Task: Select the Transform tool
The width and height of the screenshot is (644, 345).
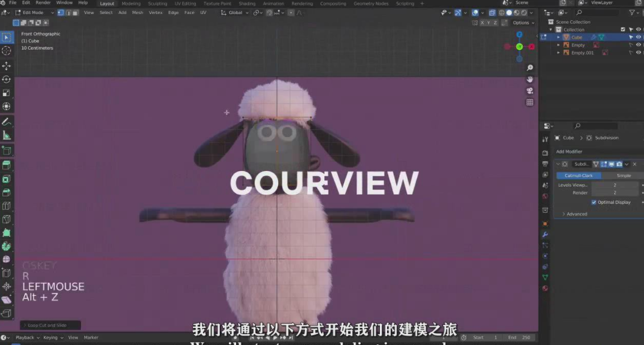Action: click(7, 106)
